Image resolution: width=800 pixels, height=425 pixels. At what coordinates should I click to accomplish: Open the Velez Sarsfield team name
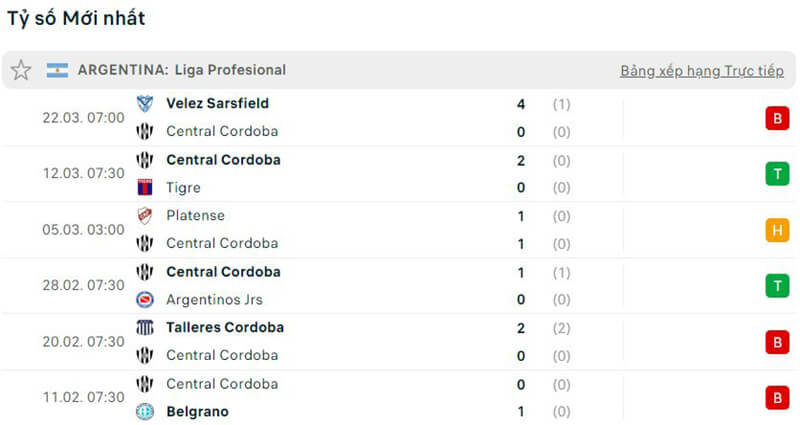pyautogui.click(x=217, y=103)
